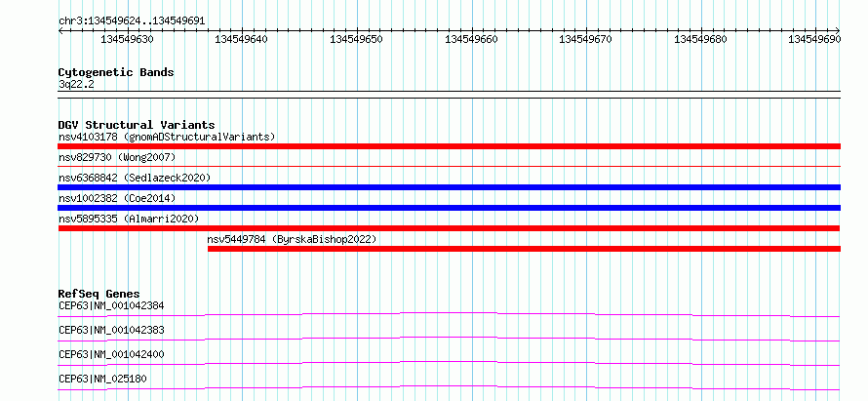
Task: Click the RefSeq Genes track title
Action: tap(99, 294)
